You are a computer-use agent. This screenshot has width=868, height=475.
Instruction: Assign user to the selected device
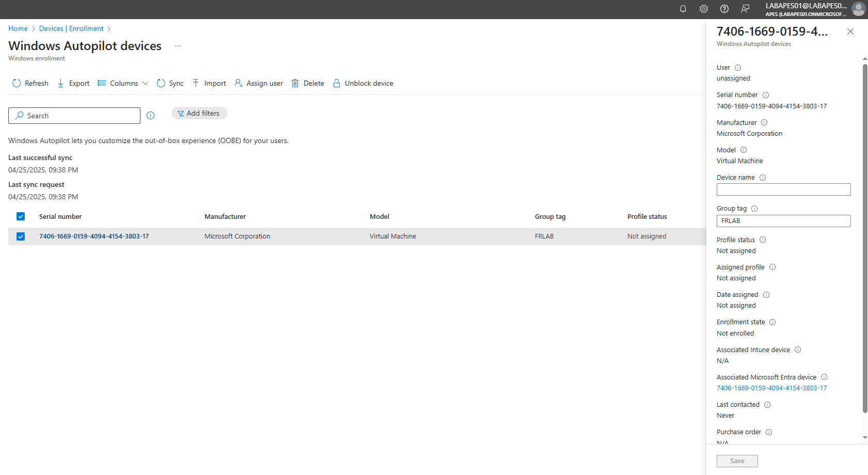(x=258, y=83)
